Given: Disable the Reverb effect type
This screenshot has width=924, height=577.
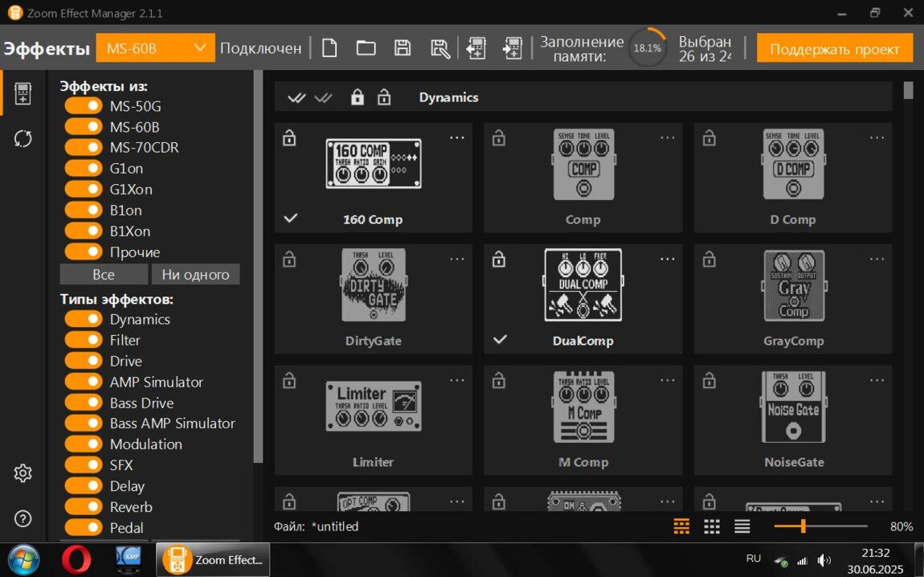Looking at the screenshot, I should click(x=83, y=506).
